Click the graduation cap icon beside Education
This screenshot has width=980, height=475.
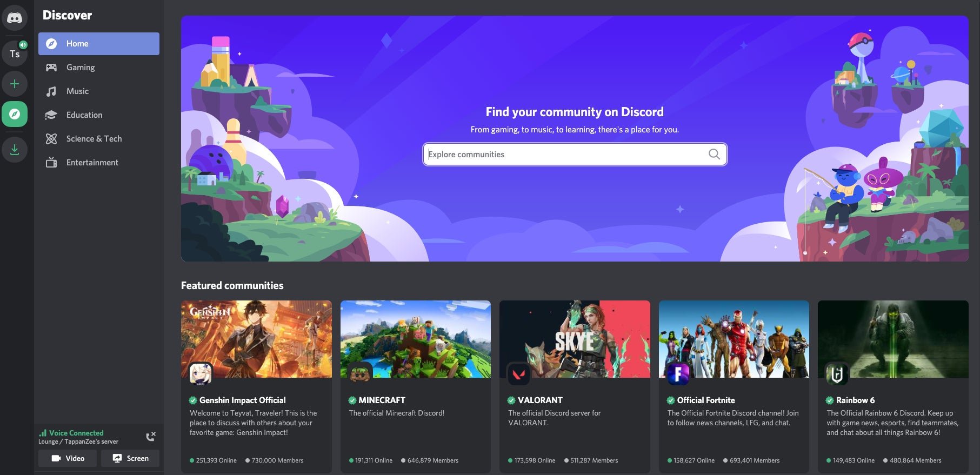(51, 115)
